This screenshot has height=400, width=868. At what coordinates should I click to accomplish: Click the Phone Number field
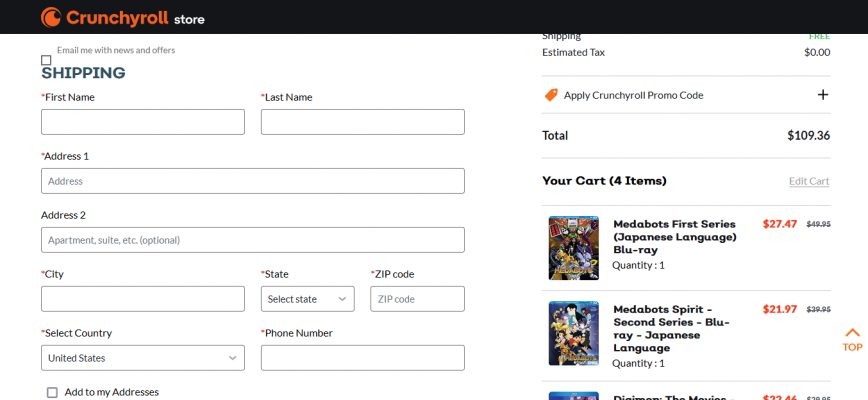pos(362,358)
